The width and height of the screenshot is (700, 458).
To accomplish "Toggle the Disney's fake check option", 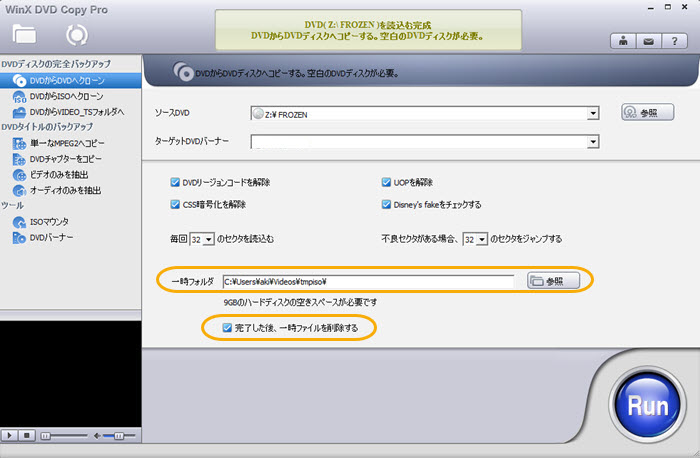I will (x=386, y=204).
